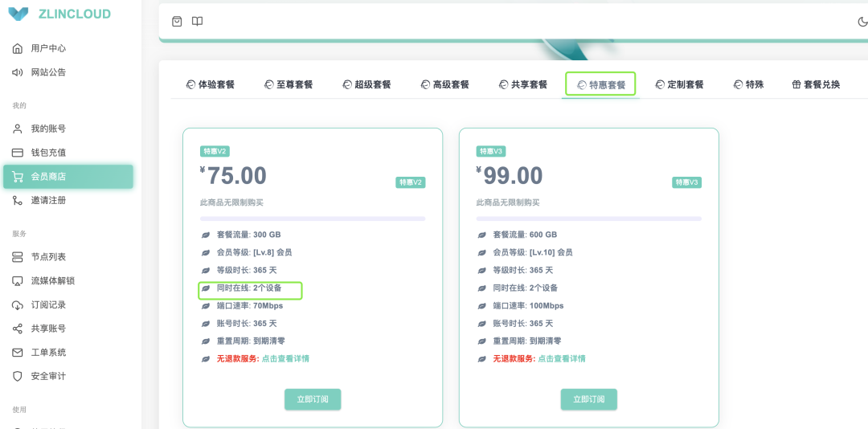This screenshot has width=868, height=429.
Task: Click the purchase progress bar in 特惠V3 card
Action: click(588, 219)
